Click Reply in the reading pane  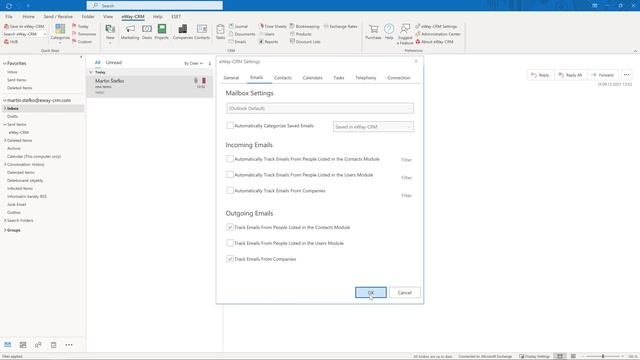(540, 75)
